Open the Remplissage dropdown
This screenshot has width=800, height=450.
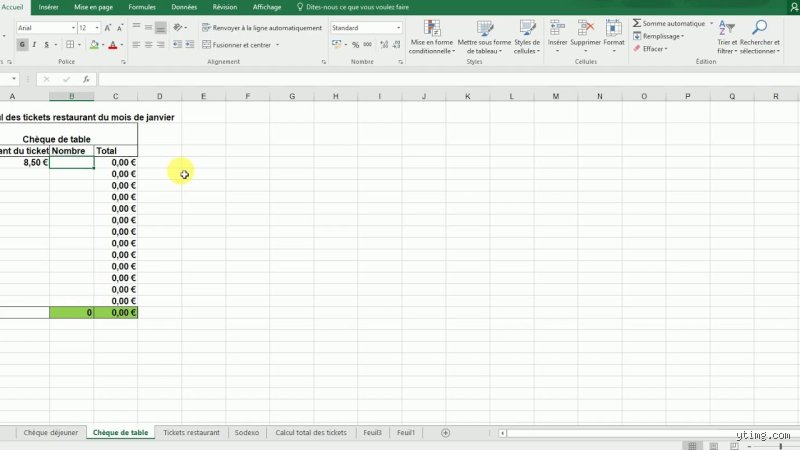pos(659,36)
